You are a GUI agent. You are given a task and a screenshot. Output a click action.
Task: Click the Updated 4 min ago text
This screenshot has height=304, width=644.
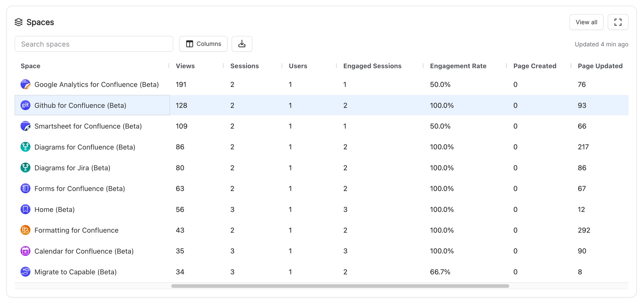coord(602,44)
